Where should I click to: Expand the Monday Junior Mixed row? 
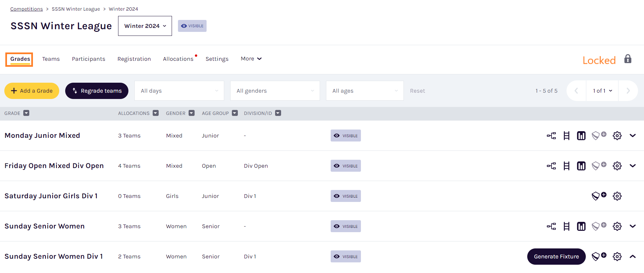(633, 136)
